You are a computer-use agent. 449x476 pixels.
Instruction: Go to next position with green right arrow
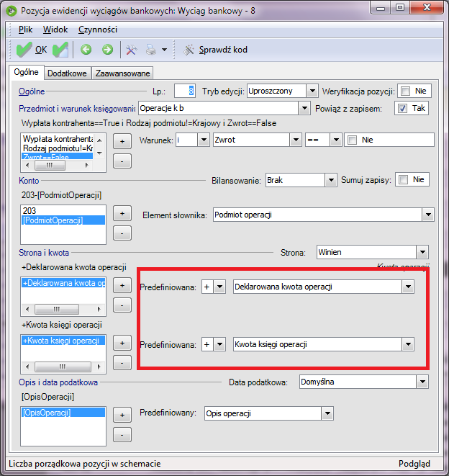click(x=107, y=50)
